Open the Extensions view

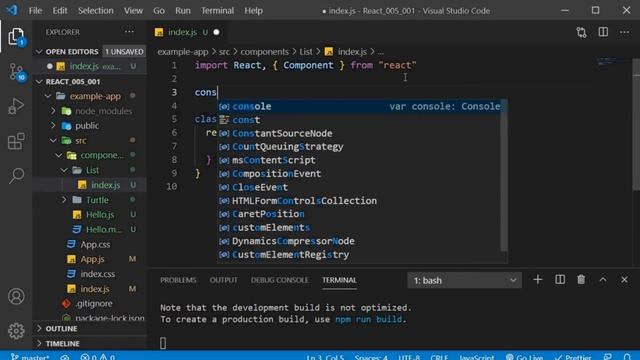[x=16, y=141]
